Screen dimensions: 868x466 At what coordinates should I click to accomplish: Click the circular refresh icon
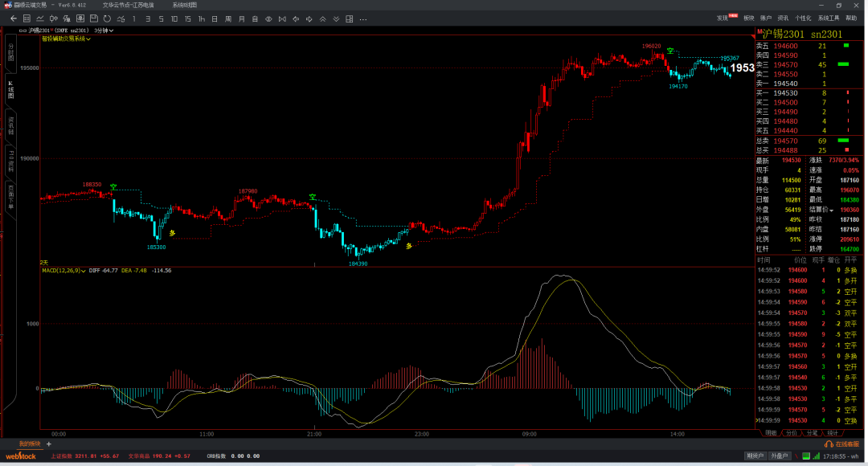coord(108,18)
